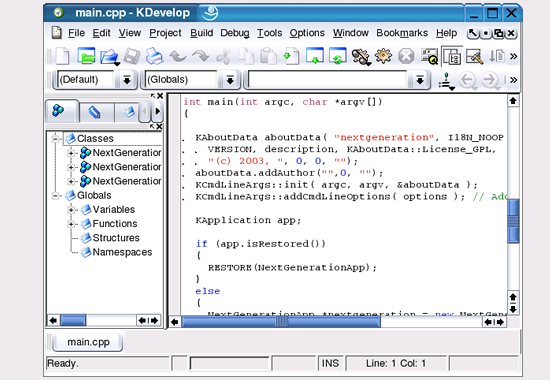Open the Tools menu
This screenshot has height=380, width=550.
point(269,33)
